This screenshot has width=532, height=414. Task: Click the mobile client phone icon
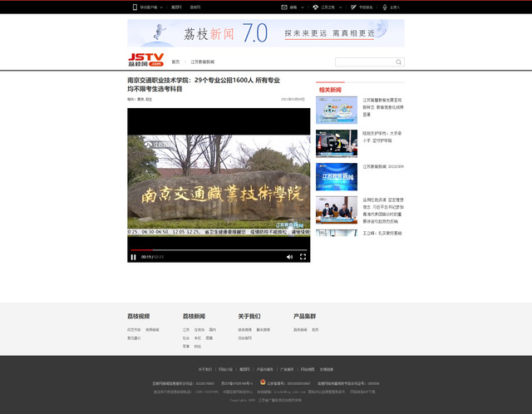(135, 7)
